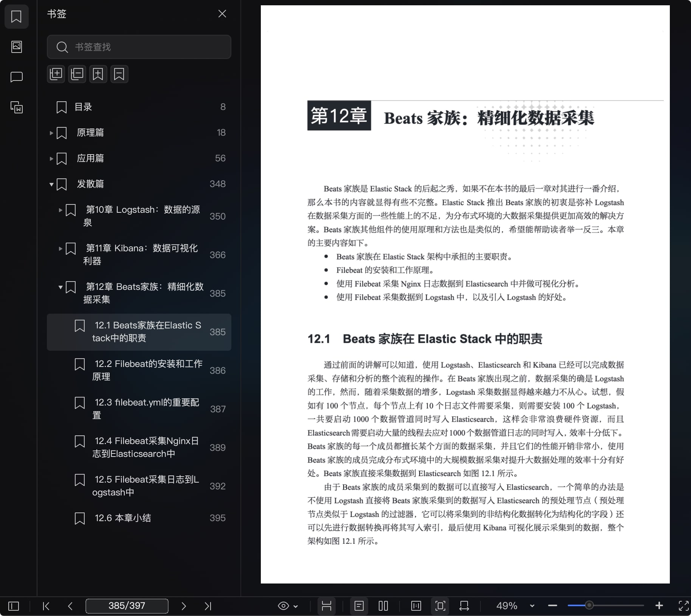This screenshot has height=616, width=691.
Task: Jump to the last page
Action: [x=208, y=606]
